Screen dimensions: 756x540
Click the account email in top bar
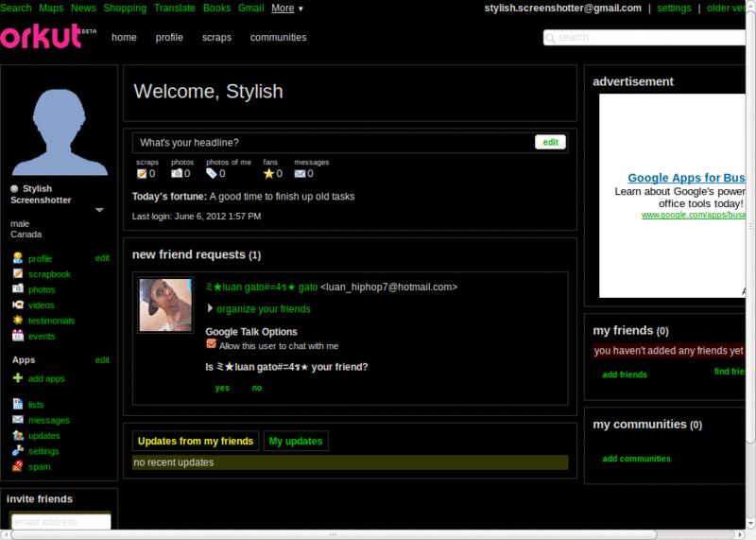(x=562, y=9)
